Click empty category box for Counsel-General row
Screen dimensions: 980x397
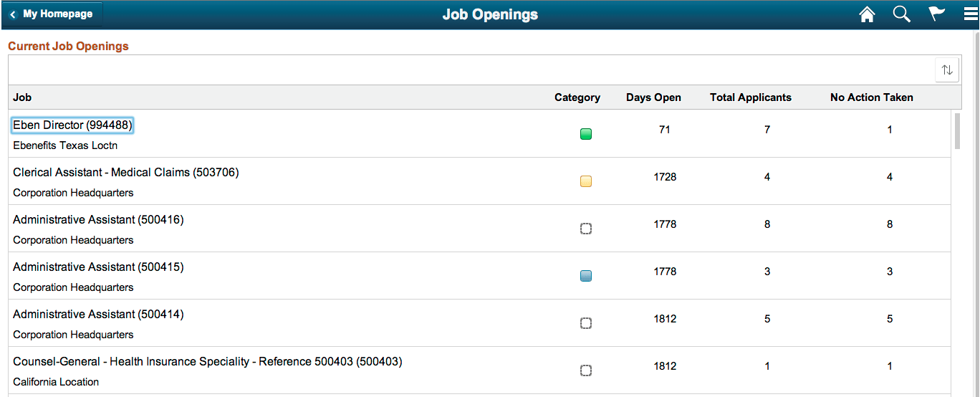point(586,370)
